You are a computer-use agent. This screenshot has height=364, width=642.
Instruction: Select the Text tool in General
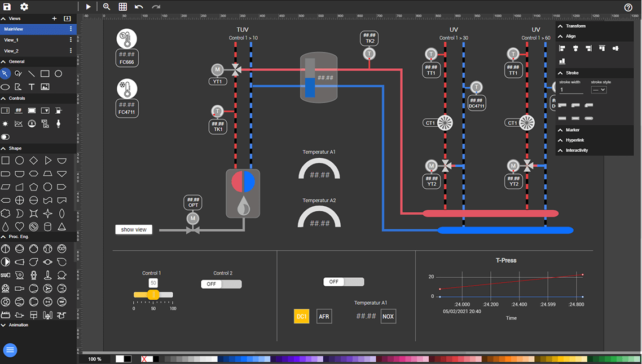point(32,87)
